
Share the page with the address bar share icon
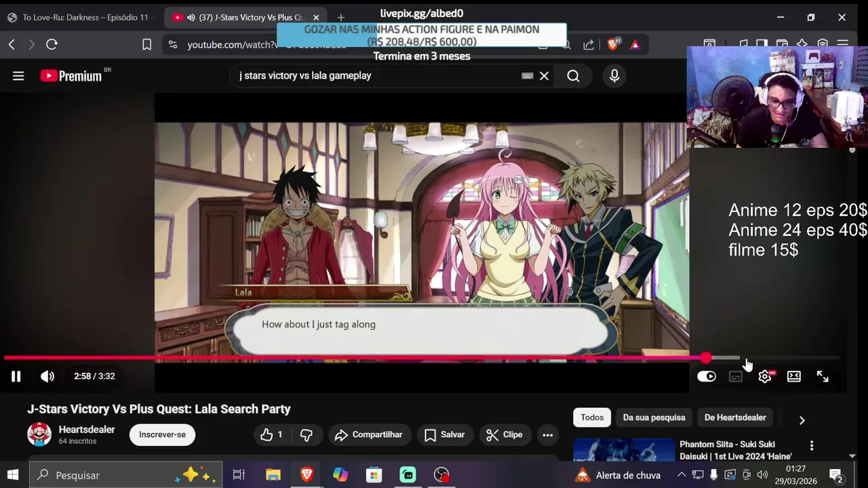pos(589,45)
